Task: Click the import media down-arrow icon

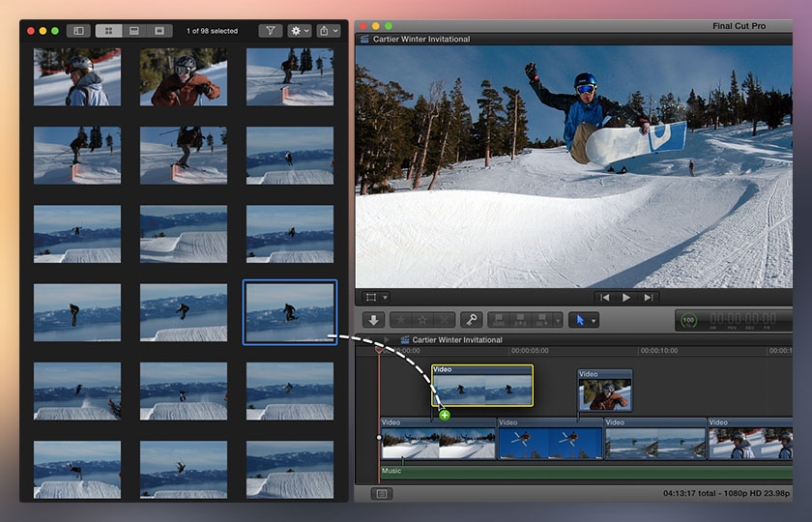Action: pyautogui.click(x=373, y=320)
